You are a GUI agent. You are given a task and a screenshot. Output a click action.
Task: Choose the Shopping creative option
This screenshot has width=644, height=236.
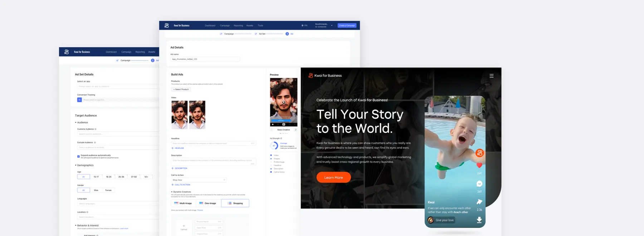tap(235, 203)
